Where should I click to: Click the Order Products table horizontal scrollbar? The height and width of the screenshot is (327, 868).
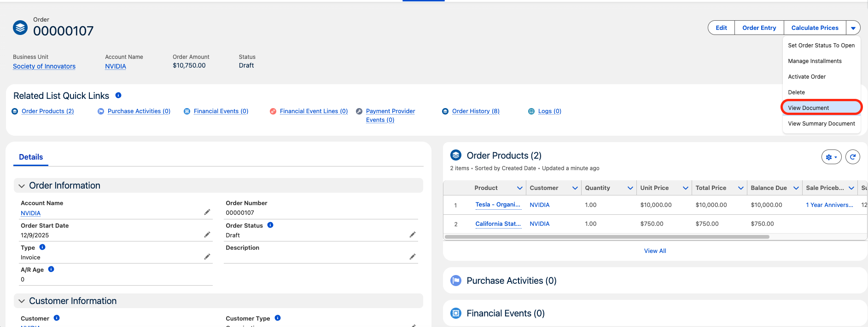click(x=607, y=237)
